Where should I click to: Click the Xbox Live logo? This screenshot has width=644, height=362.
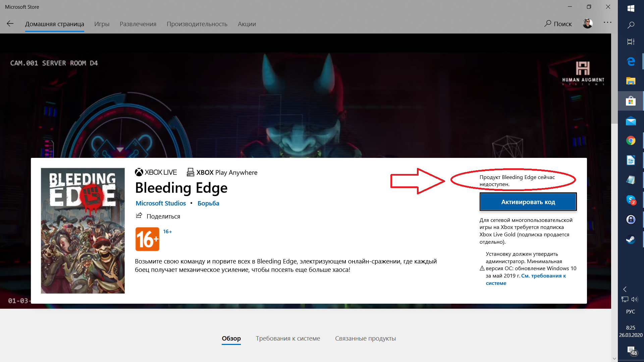point(156,172)
